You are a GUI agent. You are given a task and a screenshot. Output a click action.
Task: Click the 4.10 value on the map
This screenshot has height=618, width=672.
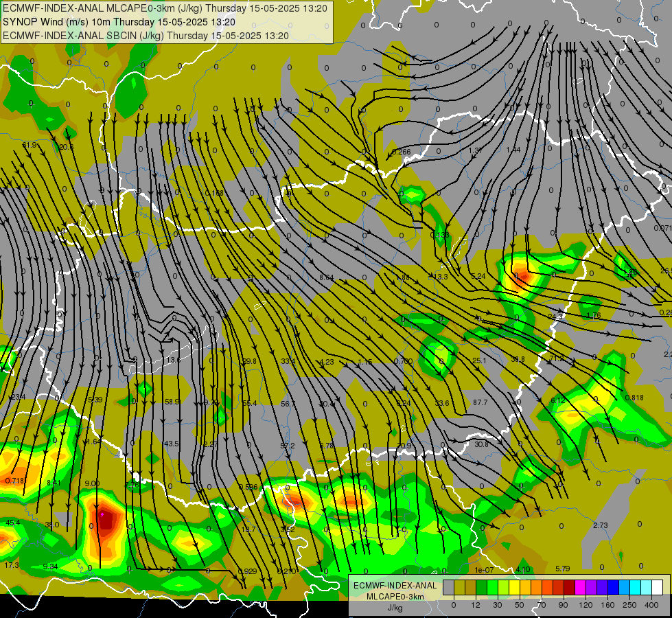coord(523,569)
